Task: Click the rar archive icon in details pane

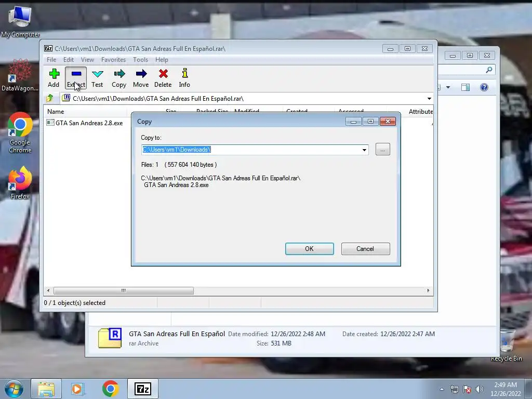Action: pyautogui.click(x=110, y=338)
